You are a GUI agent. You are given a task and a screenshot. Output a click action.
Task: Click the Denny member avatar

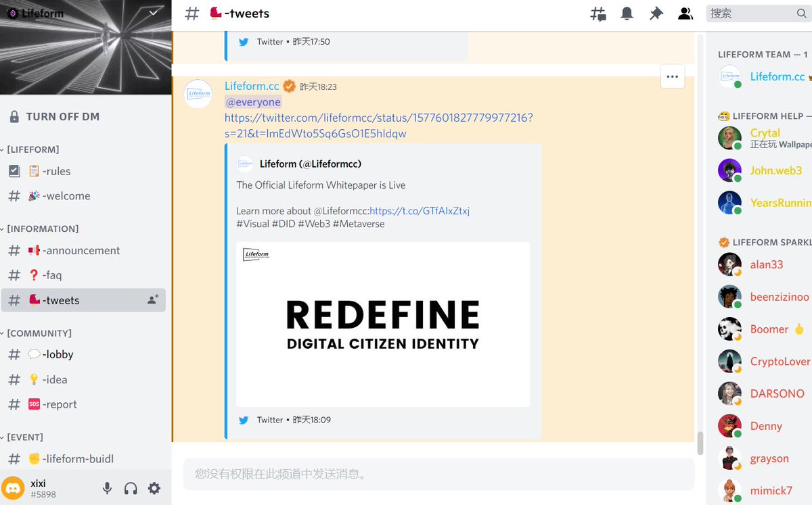pyautogui.click(x=729, y=426)
